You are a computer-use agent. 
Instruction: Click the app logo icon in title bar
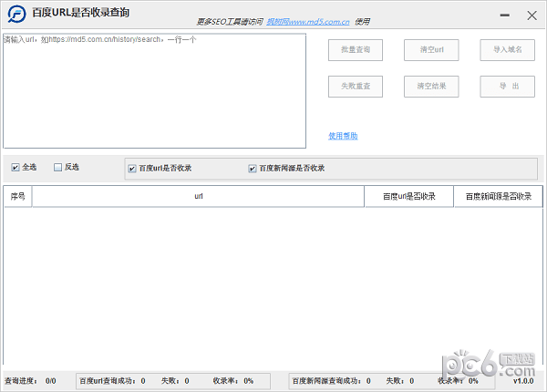click(x=15, y=14)
